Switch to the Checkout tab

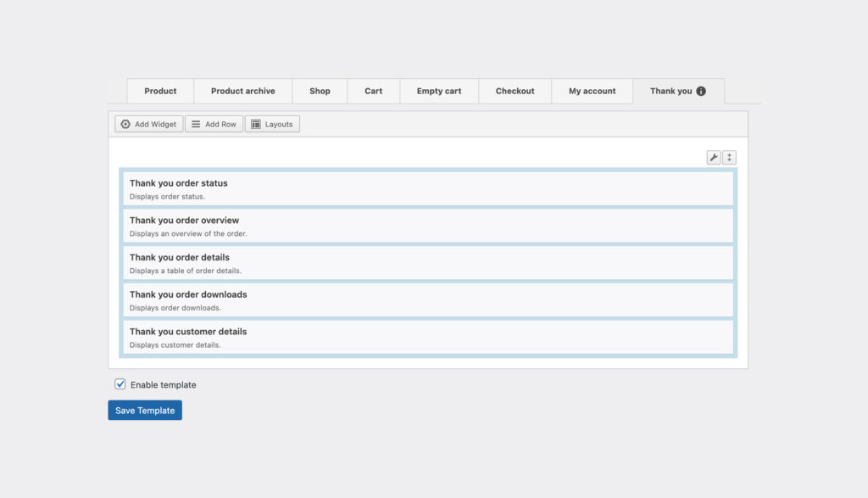pyautogui.click(x=515, y=92)
